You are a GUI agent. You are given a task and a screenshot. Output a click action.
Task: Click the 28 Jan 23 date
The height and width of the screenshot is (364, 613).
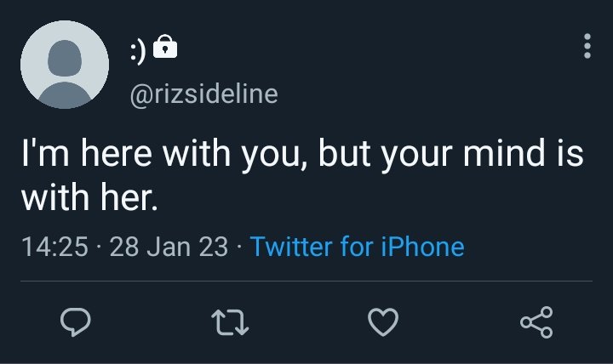[x=169, y=247]
